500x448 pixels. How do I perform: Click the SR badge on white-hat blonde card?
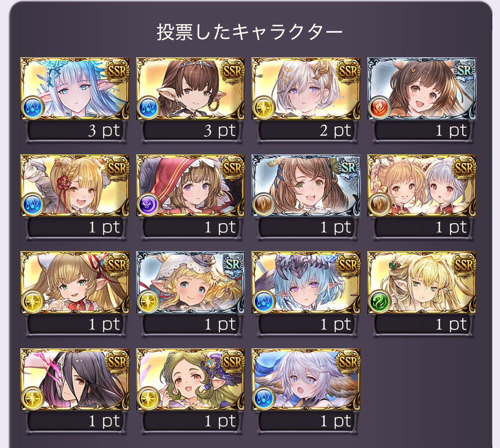click(x=233, y=265)
